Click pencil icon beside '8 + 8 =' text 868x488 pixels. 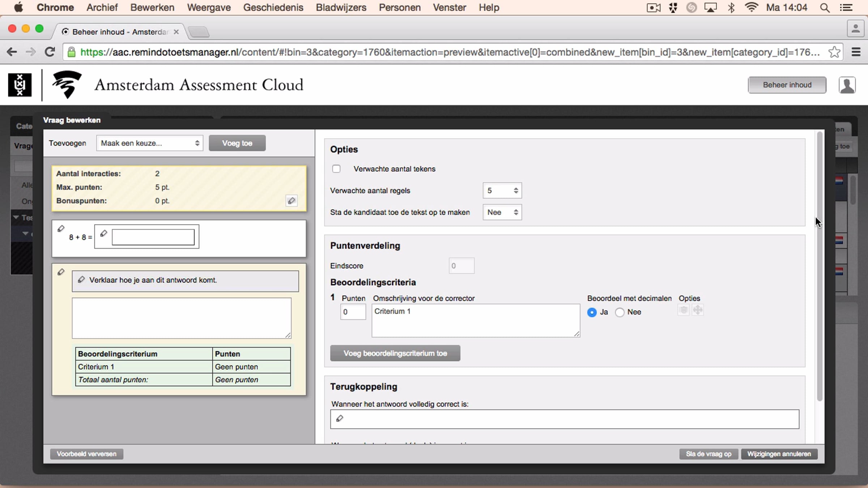(x=61, y=229)
